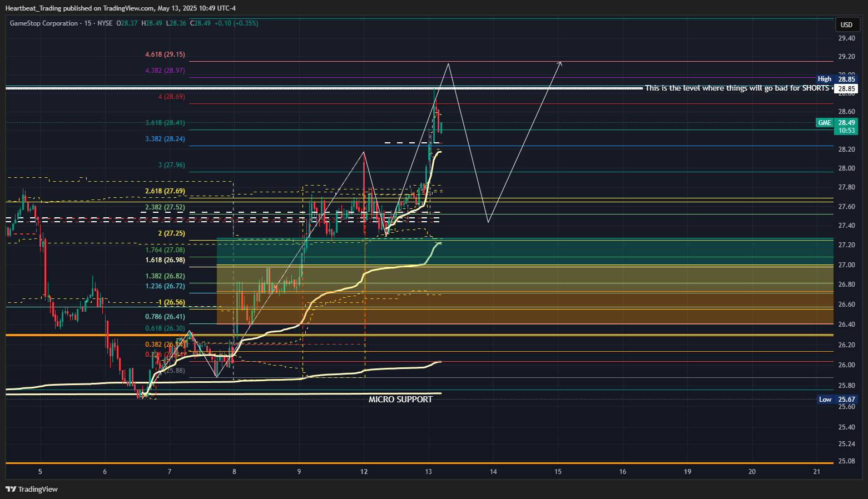Select the 3 (27.96) Fibonacci label

click(x=171, y=165)
